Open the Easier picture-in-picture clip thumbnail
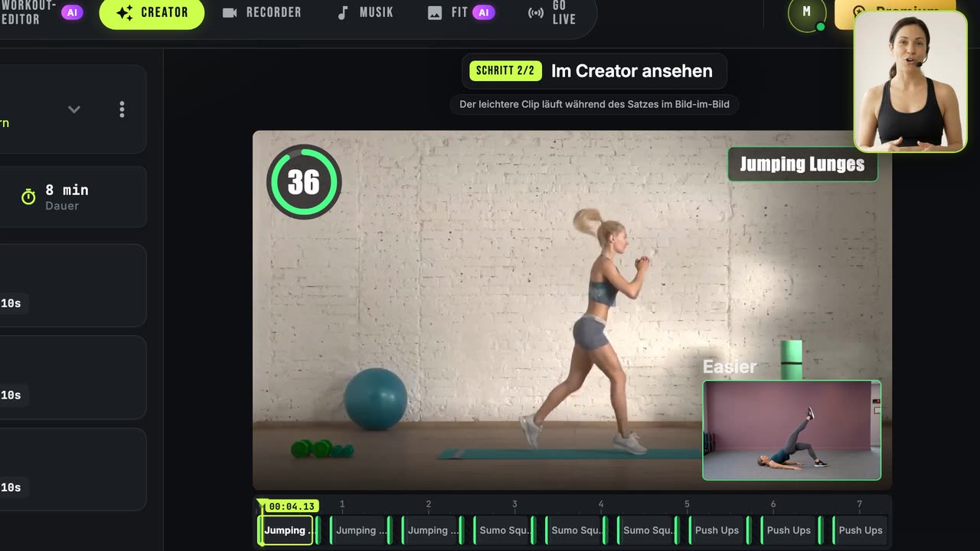The width and height of the screenshot is (980, 551). (x=792, y=430)
